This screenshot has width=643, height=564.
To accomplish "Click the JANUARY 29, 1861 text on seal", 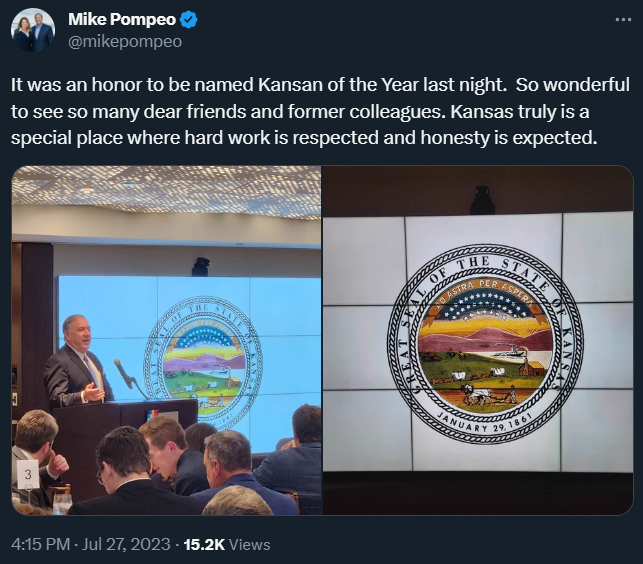I will 485,423.
